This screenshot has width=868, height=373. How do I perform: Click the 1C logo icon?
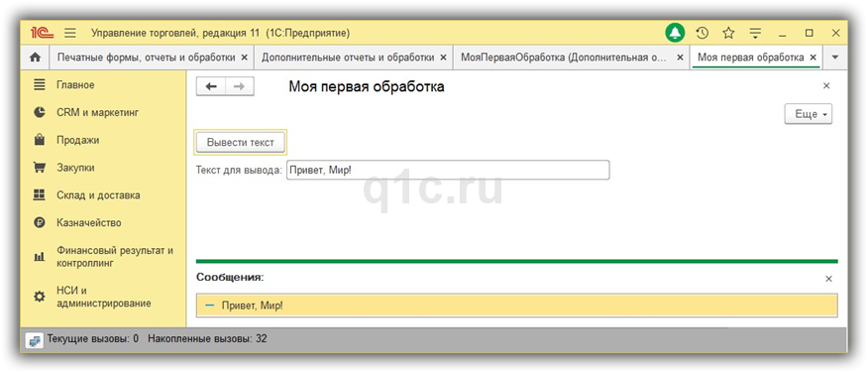point(42,34)
